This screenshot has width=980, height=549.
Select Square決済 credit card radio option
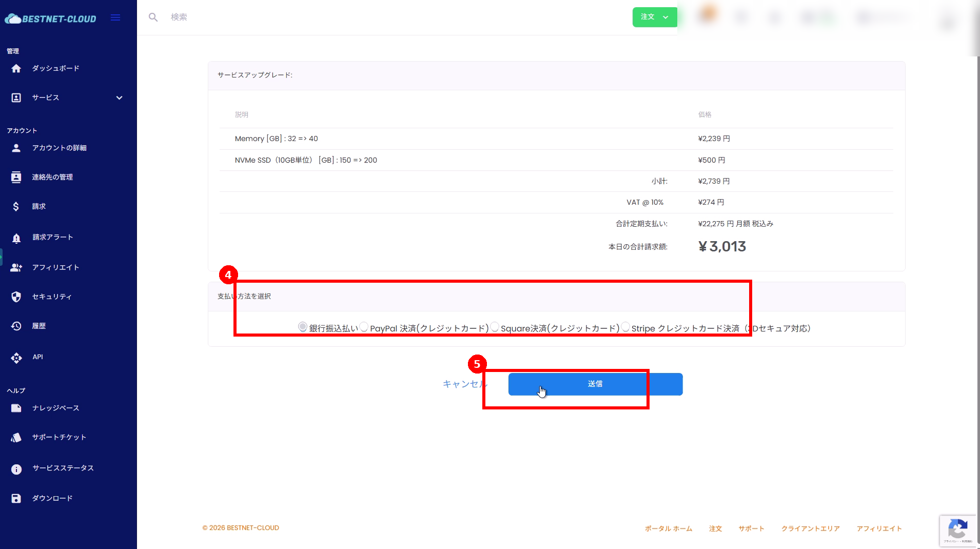(x=495, y=327)
